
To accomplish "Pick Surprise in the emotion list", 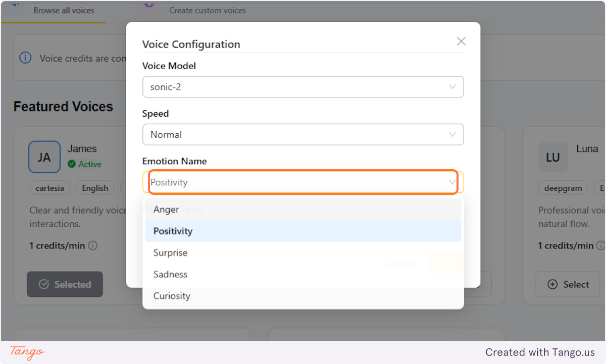I will 303,252.
